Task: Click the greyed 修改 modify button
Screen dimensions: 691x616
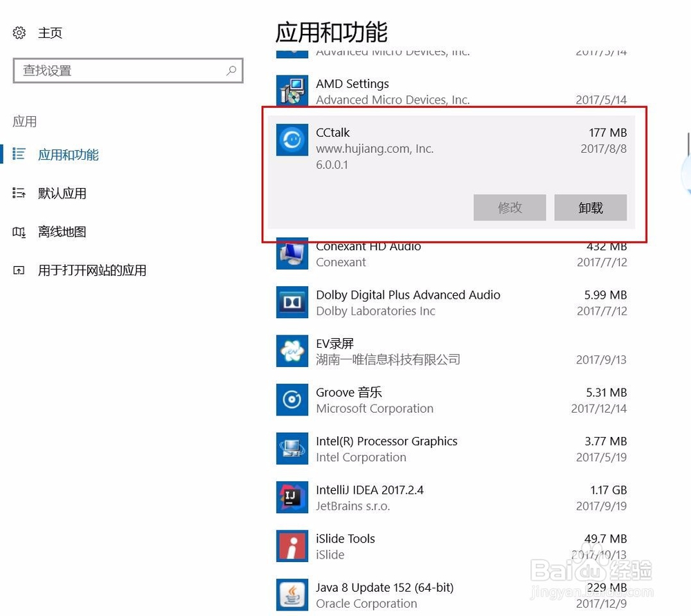Action: click(x=510, y=207)
